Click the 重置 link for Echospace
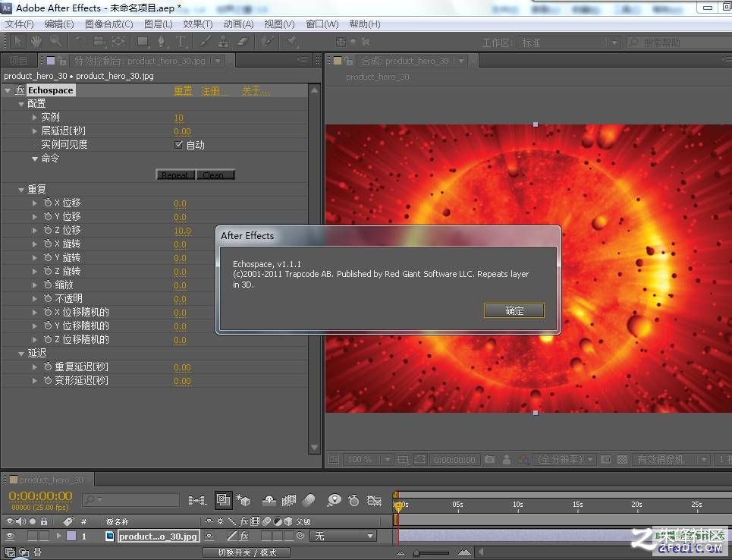 click(x=183, y=90)
